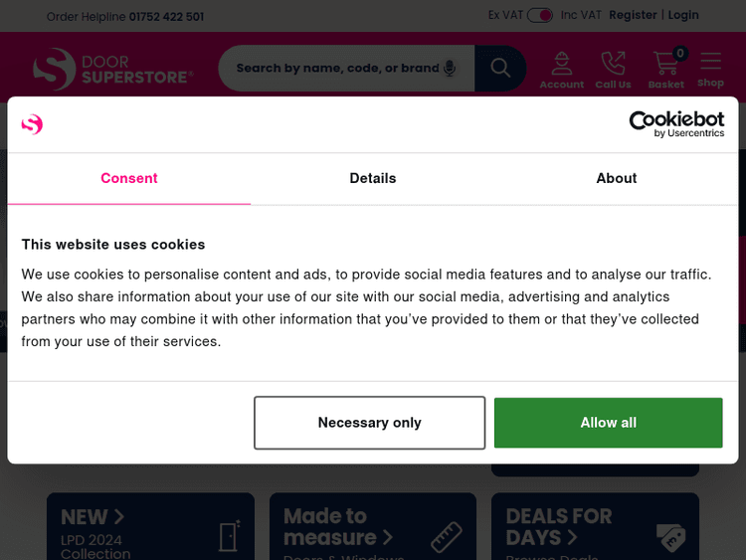Viewport: 746px width, 560px height.
Task: Open the DEALS FOR DAYS banner
Action: [x=595, y=528]
